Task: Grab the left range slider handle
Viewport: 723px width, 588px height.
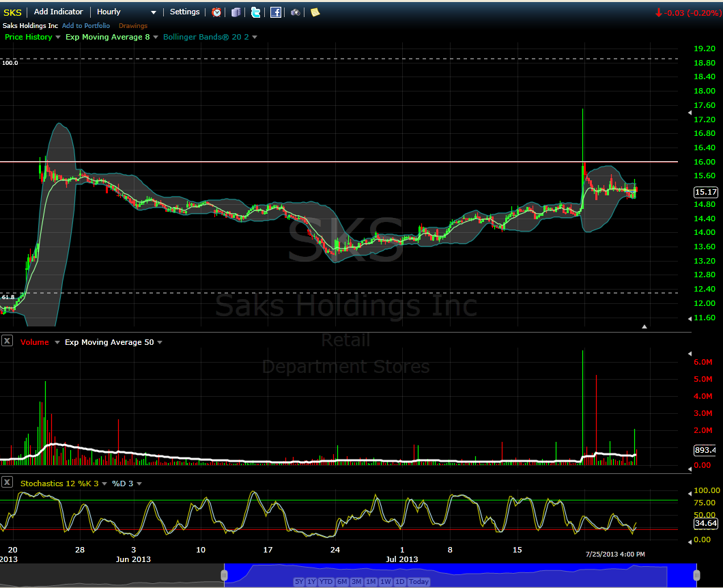Action: pos(224,576)
